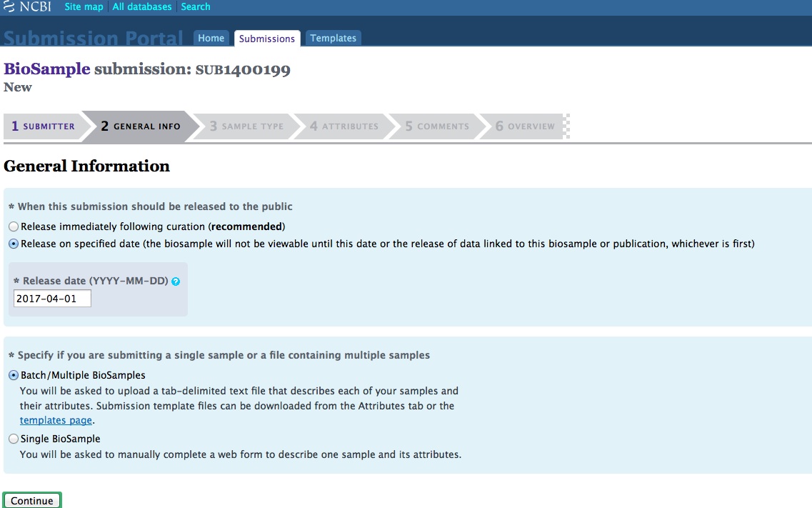Screen dimensions: 812x508
Task: Click step 5 Comments
Action: click(437, 126)
